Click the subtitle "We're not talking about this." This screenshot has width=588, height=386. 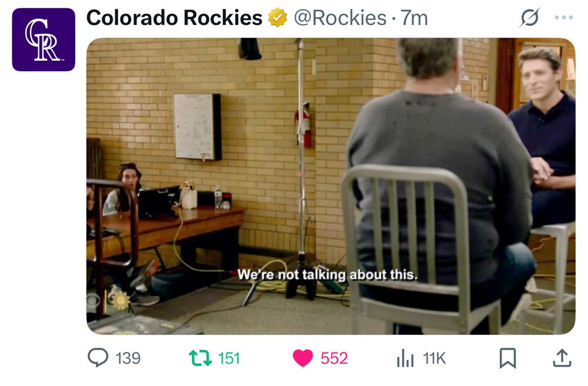point(328,275)
